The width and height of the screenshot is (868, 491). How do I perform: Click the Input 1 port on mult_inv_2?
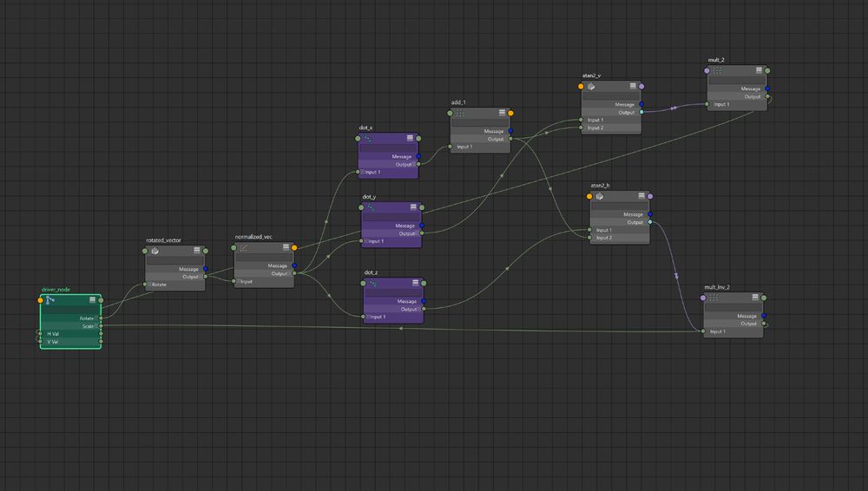click(703, 331)
